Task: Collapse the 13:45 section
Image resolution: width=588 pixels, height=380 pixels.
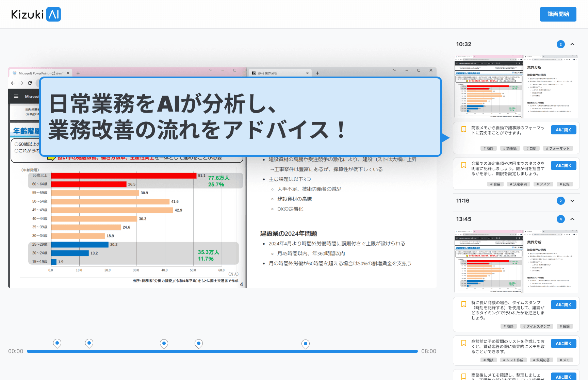Action: 572,219
